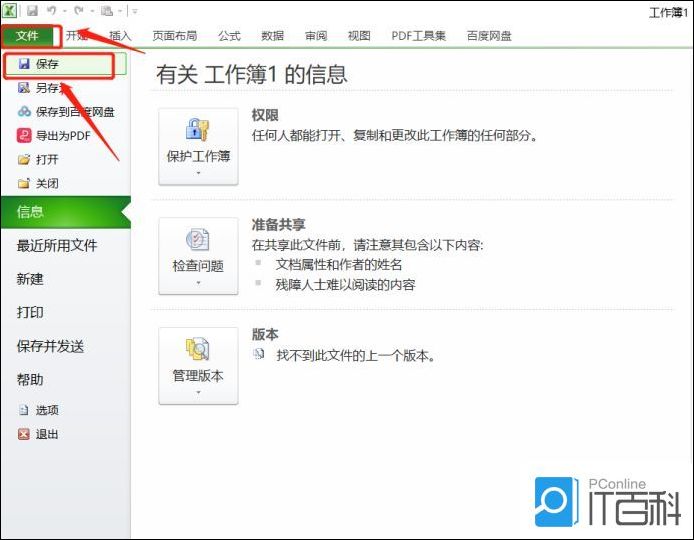Select the 信息 section in the sidebar

66,212
